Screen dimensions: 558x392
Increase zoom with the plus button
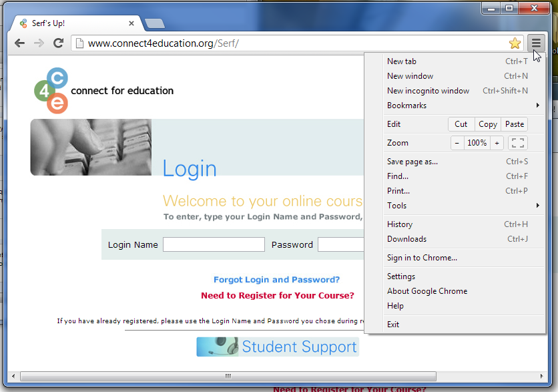pyautogui.click(x=497, y=143)
